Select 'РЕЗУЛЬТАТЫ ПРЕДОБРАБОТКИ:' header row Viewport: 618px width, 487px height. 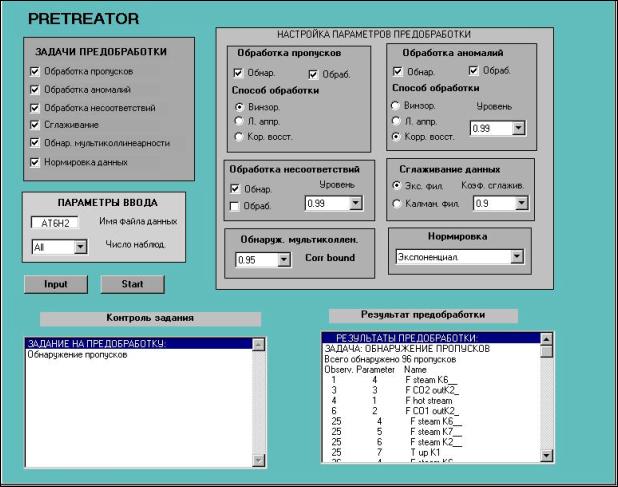(431, 338)
